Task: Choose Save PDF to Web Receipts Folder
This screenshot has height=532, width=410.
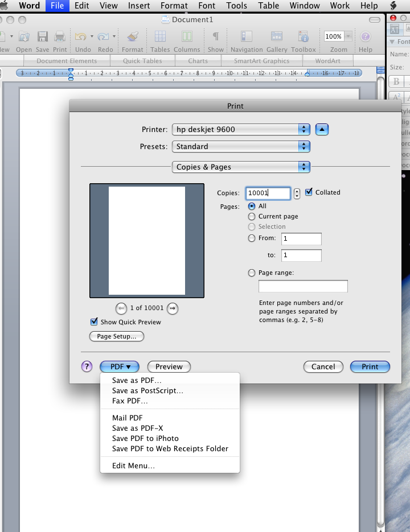Action: pos(170,448)
